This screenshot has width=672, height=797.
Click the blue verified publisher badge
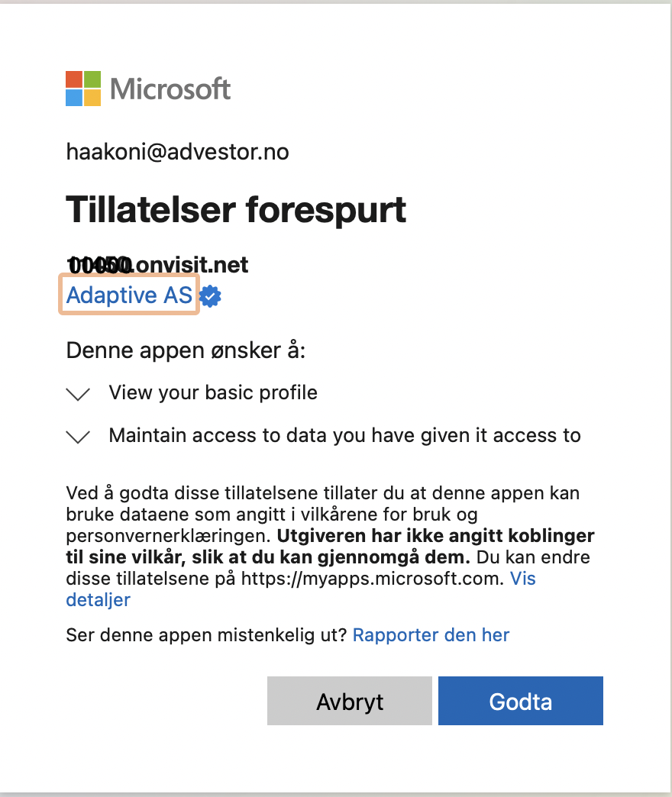[x=210, y=296]
